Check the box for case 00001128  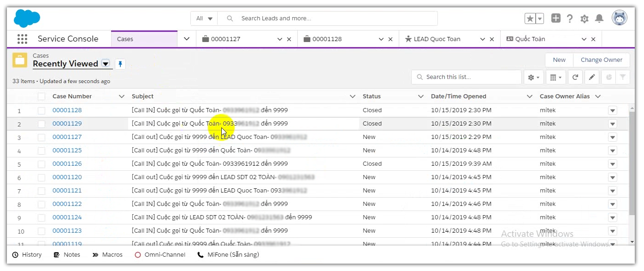[x=41, y=110]
